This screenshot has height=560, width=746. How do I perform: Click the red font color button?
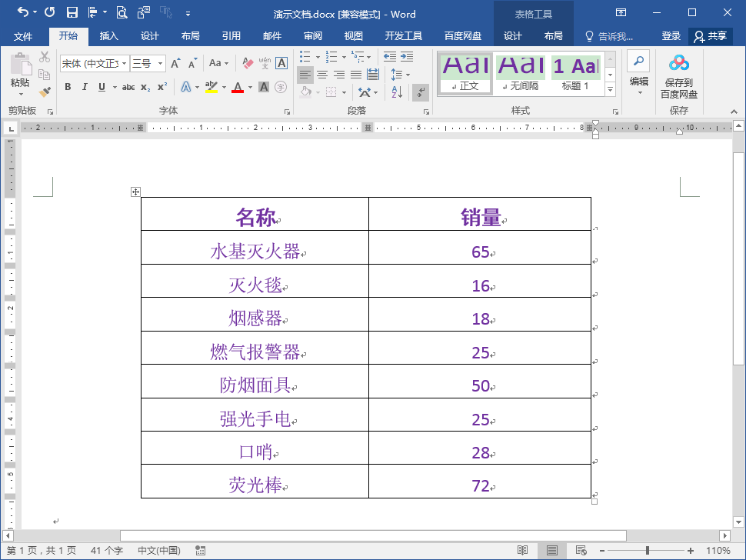(x=238, y=87)
